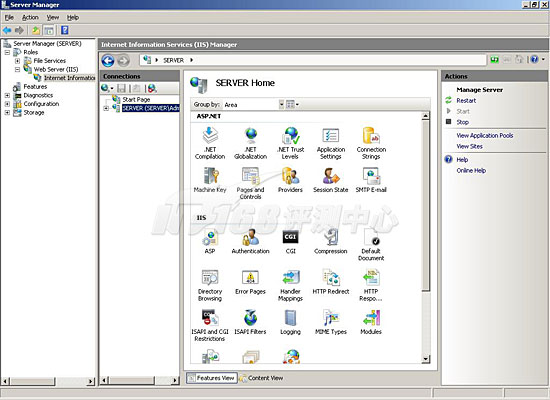
Task: Expand SERVER node in Connections tree
Action: (106, 108)
